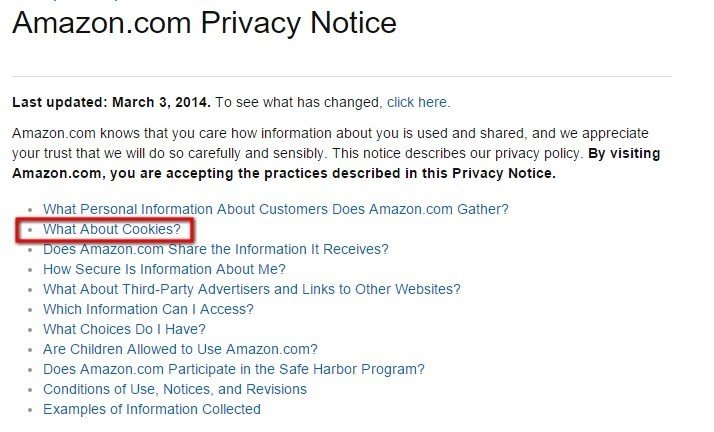Click the 'Amazon.com knows that you care' paragraph
The height and width of the screenshot is (432, 714).
point(336,153)
